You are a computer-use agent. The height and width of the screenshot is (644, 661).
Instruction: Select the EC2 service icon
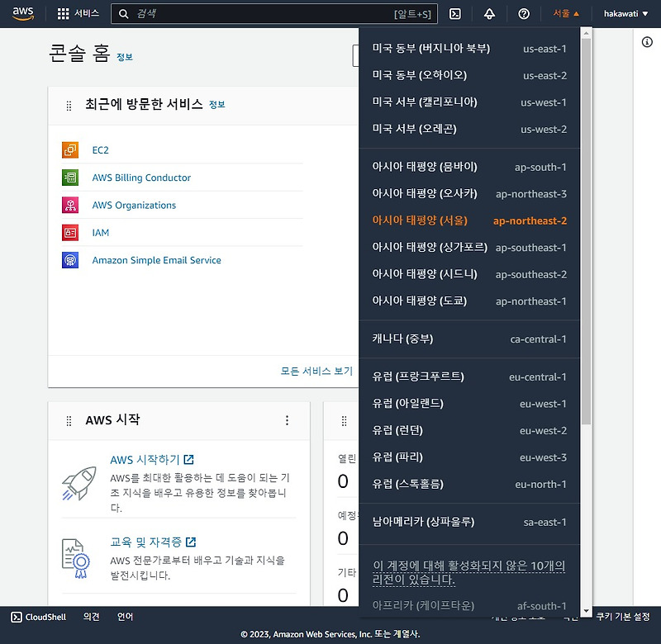pyautogui.click(x=69, y=149)
